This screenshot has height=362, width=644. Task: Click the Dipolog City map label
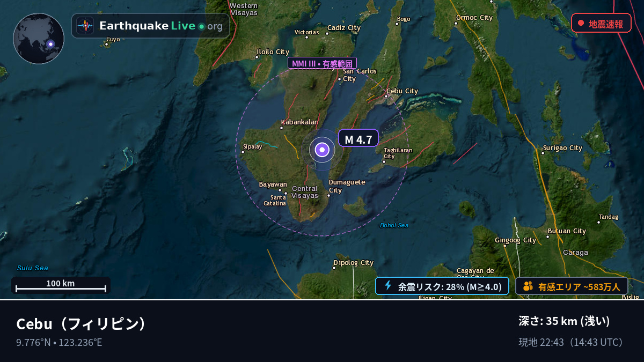354,263
